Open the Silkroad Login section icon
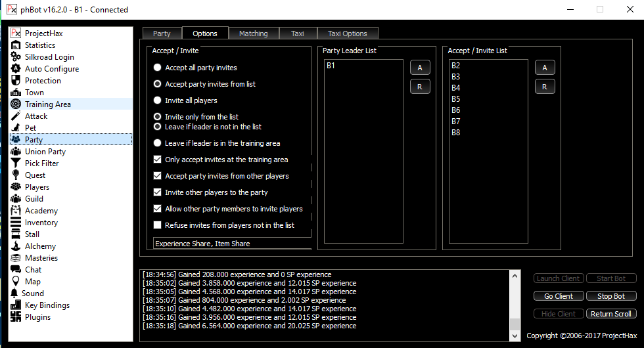This screenshot has width=644, height=348. click(x=16, y=57)
